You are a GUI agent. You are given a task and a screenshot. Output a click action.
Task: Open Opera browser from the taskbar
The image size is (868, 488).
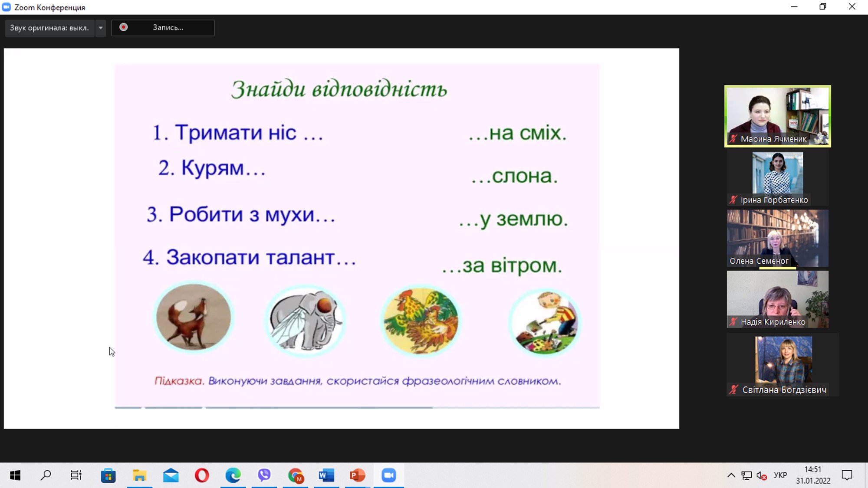tap(202, 475)
